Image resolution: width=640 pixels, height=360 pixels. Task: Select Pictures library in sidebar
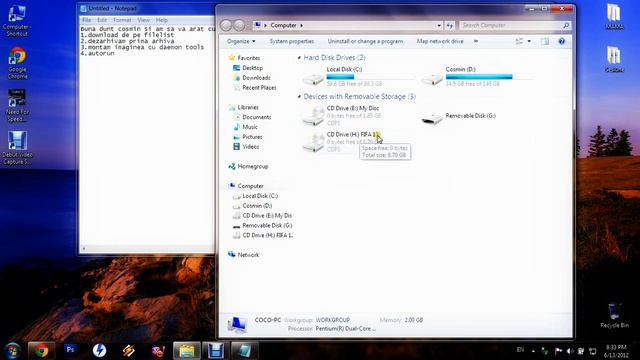click(x=252, y=137)
